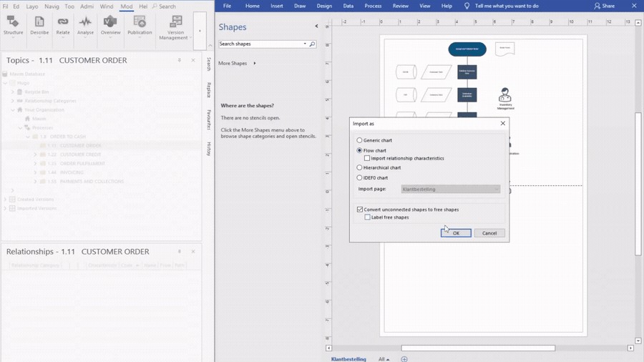Select Hierarchical chart radio option

359,167
